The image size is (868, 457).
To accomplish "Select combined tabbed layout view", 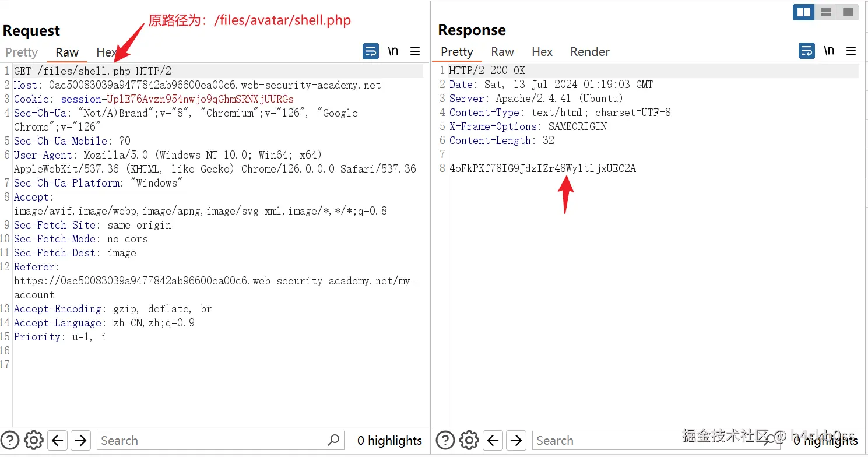I will pos(848,12).
